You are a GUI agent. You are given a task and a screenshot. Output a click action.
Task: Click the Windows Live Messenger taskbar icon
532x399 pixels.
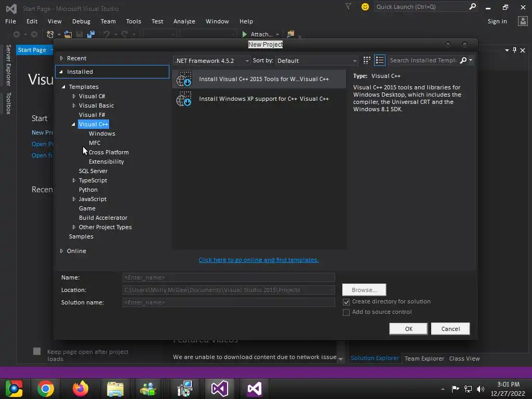coord(148,389)
